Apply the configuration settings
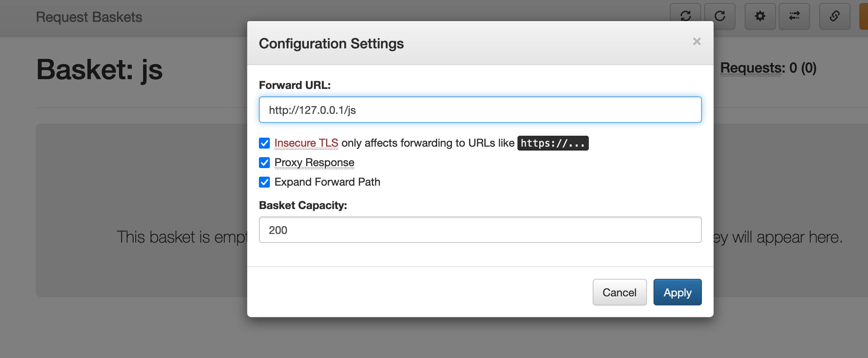The width and height of the screenshot is (868, 358). click(677, 292)
